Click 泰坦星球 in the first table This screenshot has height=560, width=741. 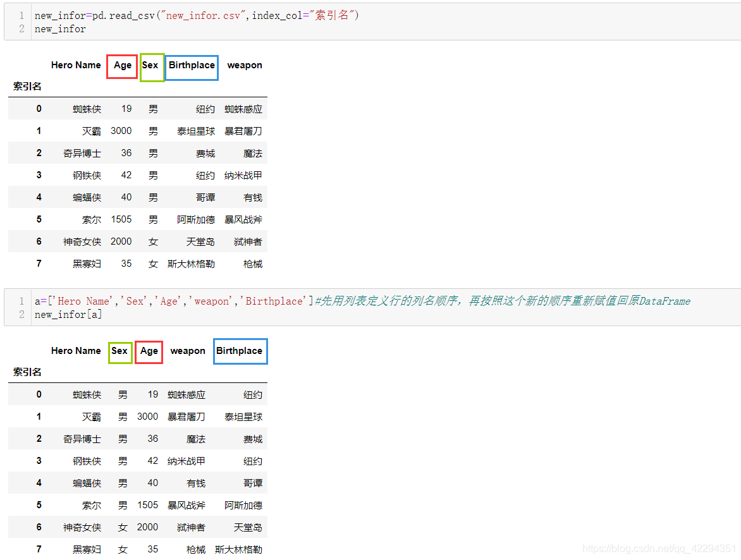(x=196, y=131)
